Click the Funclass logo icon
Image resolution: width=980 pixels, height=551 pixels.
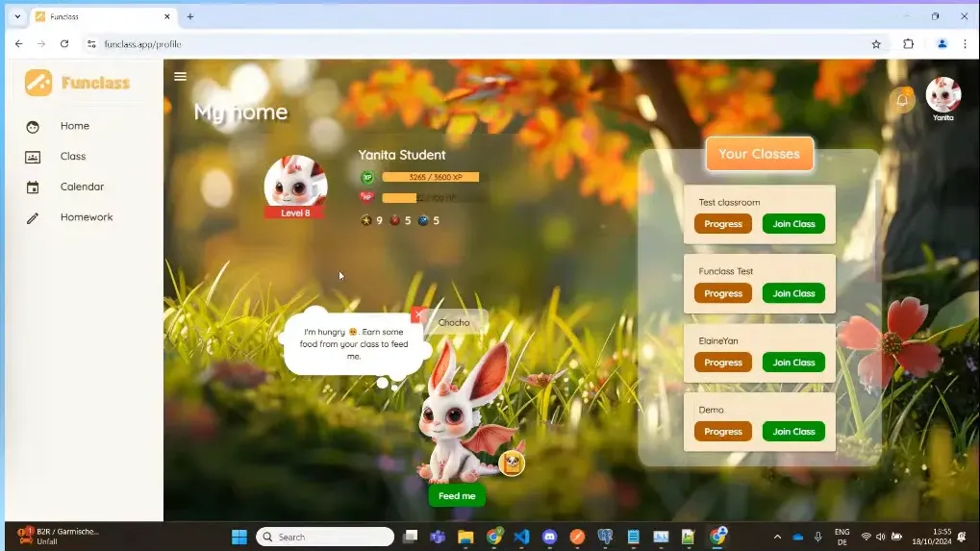click(38, 83)
